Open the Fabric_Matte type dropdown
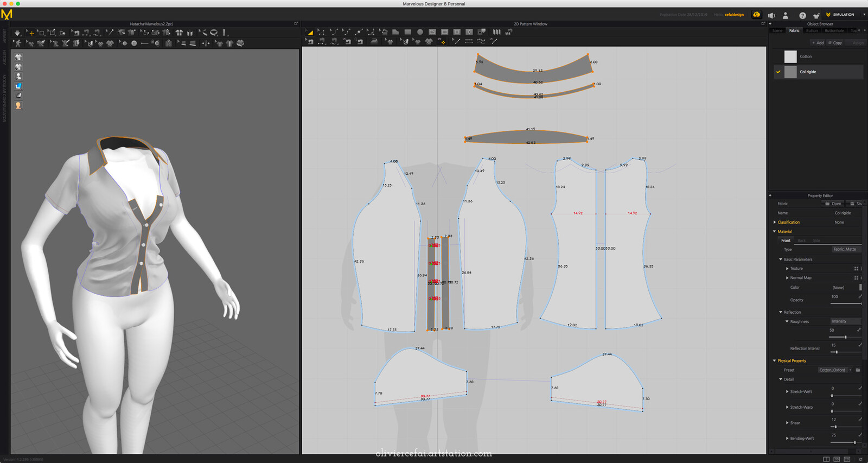Viewport: 868px width, 463px height. [x=846, y=249]
